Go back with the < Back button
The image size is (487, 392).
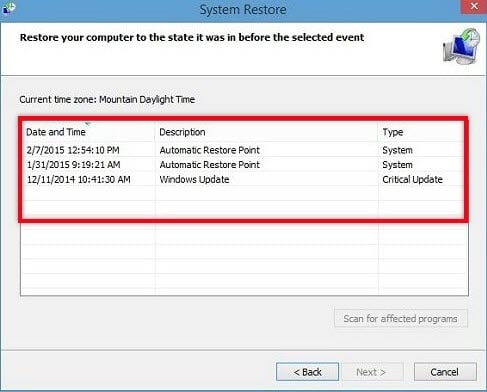coord(307,372)
